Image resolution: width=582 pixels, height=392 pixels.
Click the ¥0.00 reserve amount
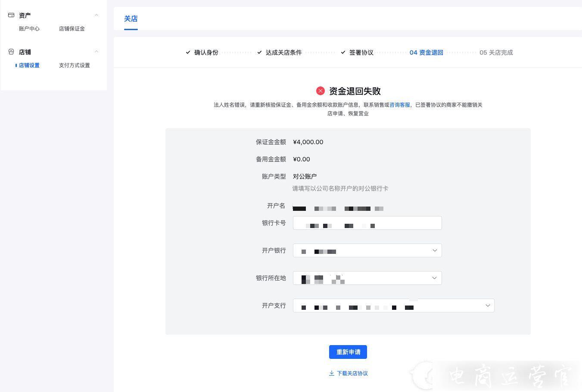click(302, 159)
